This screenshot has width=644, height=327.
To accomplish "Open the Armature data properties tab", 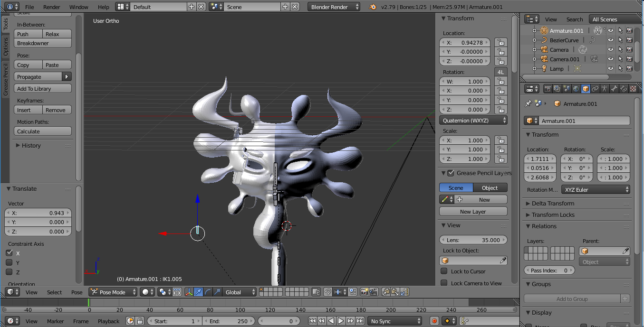I will 605,89.
